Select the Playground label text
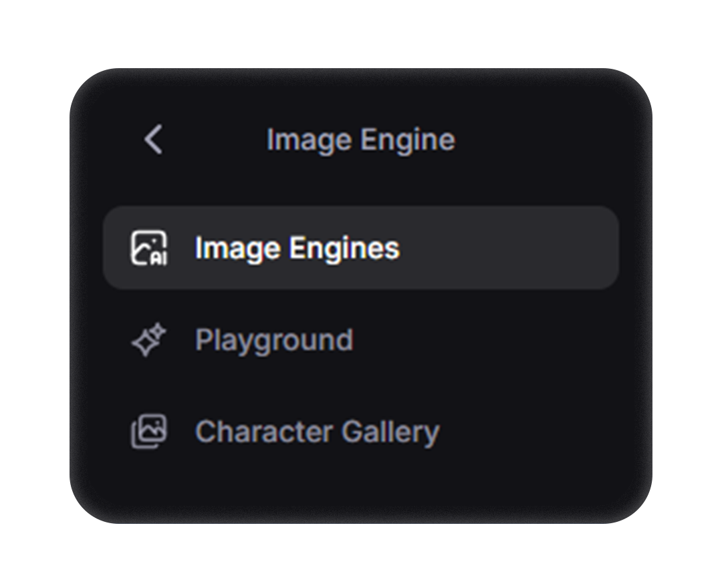Viewport: 722px width, 588px height. (x=274, y=339)
